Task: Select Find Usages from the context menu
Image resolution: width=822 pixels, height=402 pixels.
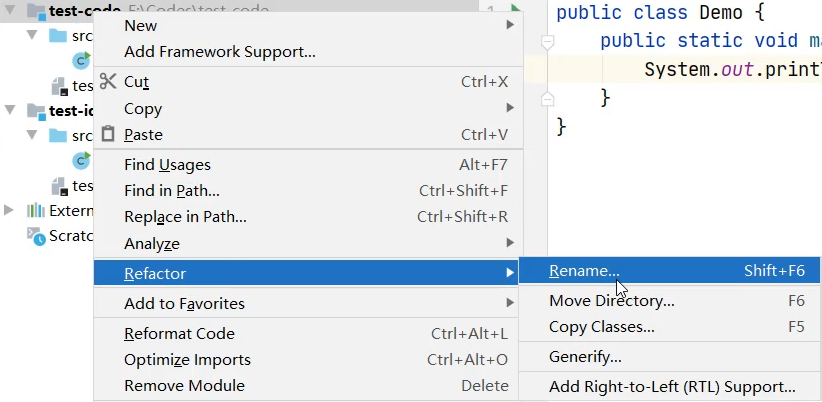Action: point(167,165)
